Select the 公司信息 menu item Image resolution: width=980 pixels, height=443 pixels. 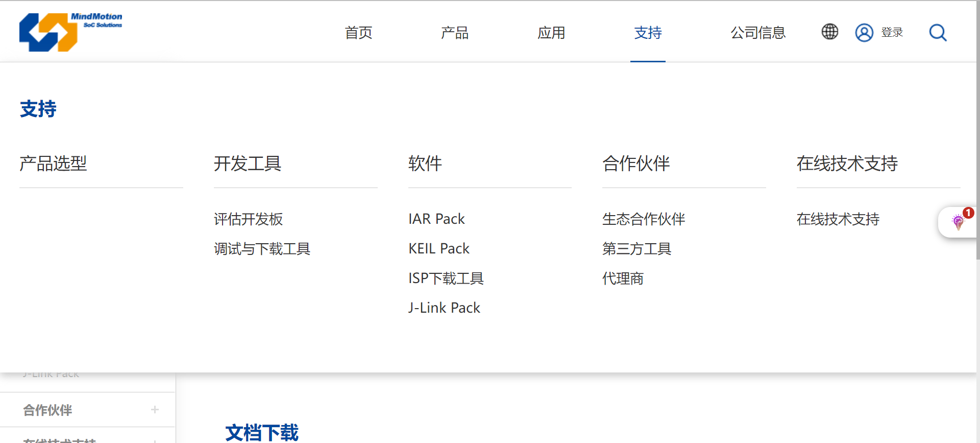point(757,33)
